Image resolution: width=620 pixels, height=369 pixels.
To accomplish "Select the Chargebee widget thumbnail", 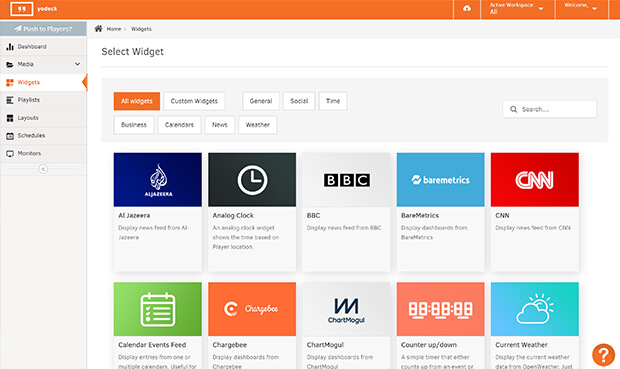I will [x=252, y=309].
